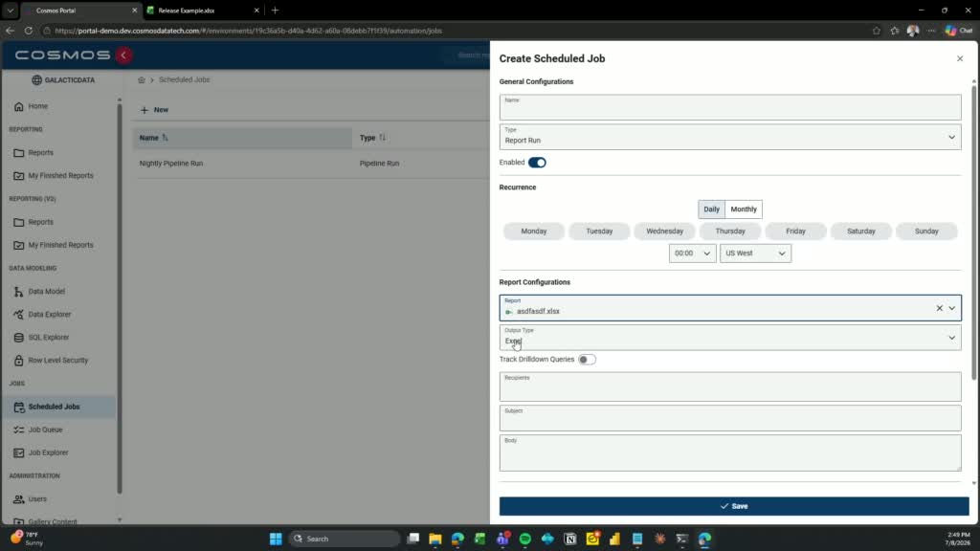Open the 00:00 time dropdown

[x=692, y=253]
